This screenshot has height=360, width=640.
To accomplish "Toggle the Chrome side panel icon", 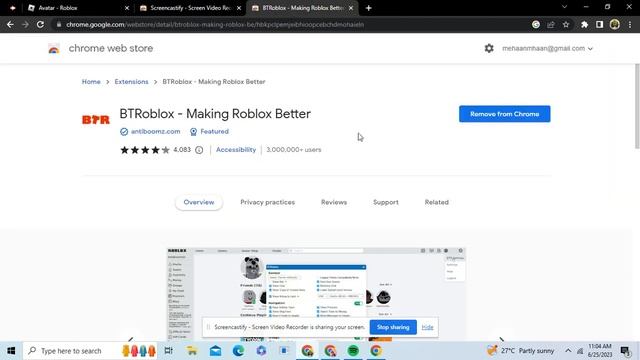I will click(599, 24).
